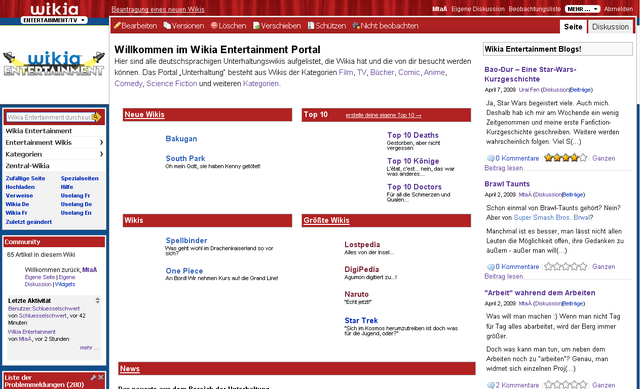640x389 pixels.
Task: Click the Nicht beobachten watch icon
Action: 356,26
